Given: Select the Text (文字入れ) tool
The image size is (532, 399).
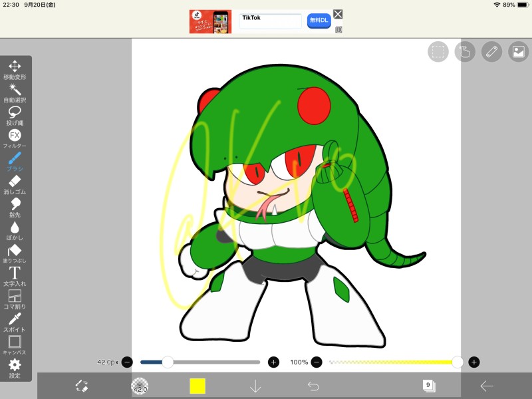Looking at the screenshot, I should pos(15,277).
